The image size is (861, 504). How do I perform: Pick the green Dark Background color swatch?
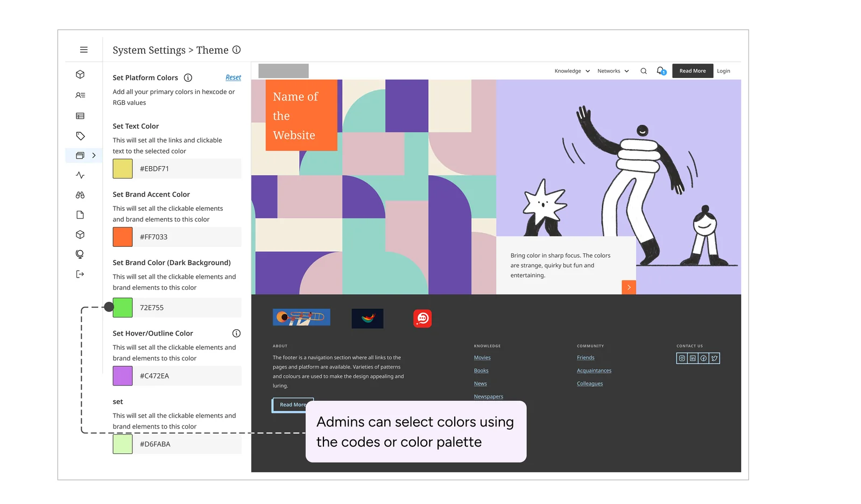[x=123, y=308]
